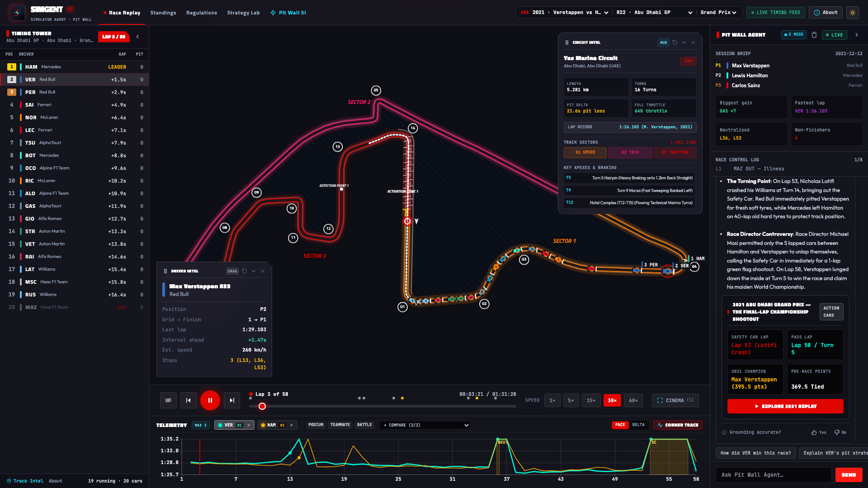Apply the Teammate telemetry preset
Viewport: 868px width, 488px height.
tap(340, 425)
